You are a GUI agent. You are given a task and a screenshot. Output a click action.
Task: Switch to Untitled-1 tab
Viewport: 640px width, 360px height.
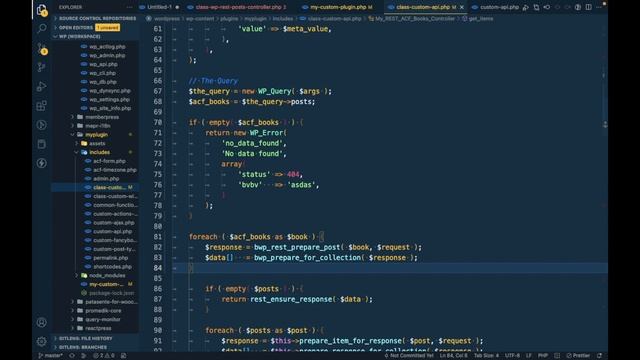pos(159,7)
